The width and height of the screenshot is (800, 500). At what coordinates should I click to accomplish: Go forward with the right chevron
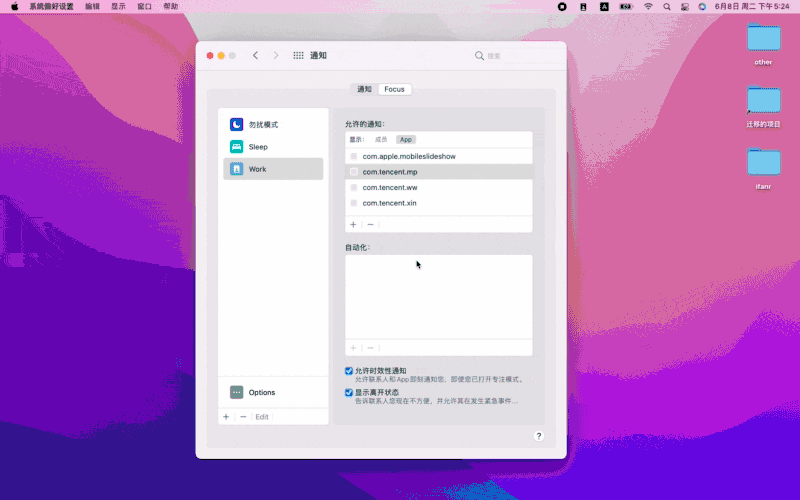276,55
